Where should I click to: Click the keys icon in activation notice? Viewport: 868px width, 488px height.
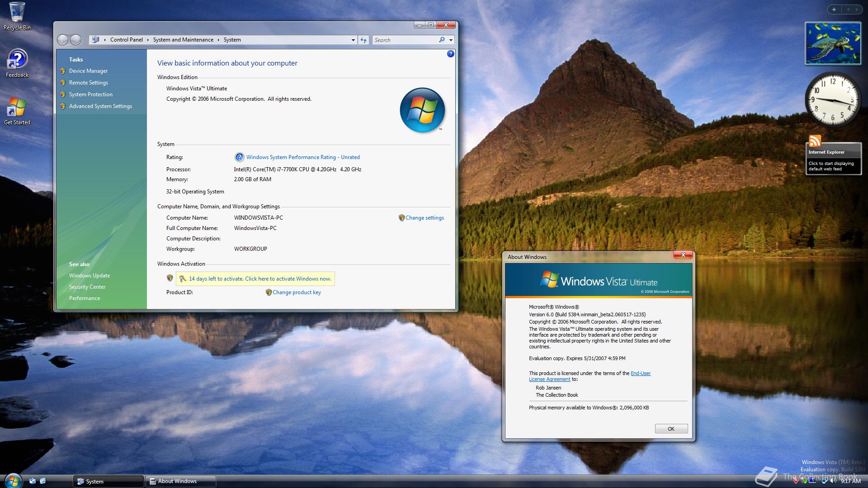click(183, 279)
